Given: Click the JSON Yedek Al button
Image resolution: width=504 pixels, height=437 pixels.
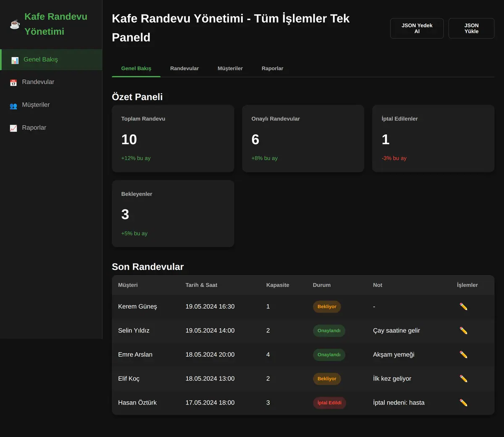Looking at the screenshot, I should click(x=417, y=29).
